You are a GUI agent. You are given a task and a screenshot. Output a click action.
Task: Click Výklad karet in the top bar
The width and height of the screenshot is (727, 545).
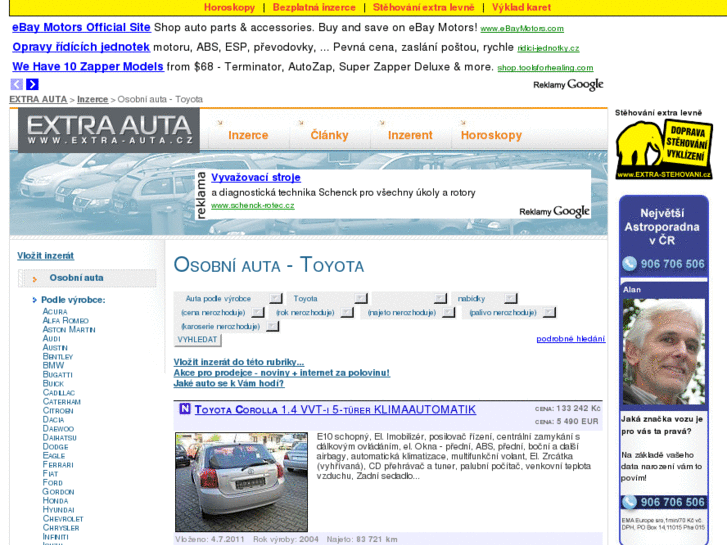(x=521, y=7)
